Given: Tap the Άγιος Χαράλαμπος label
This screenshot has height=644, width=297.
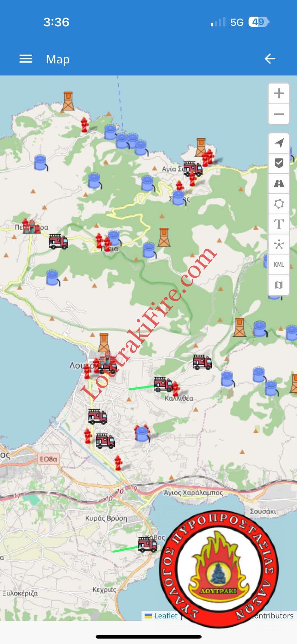Looking at the screenshot, I should 193,492.
